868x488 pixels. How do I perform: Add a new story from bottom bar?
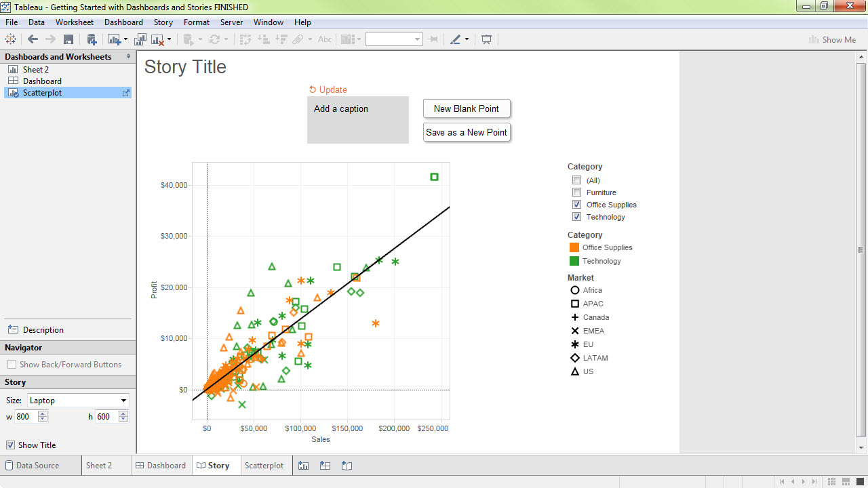(x=347, y=466)
